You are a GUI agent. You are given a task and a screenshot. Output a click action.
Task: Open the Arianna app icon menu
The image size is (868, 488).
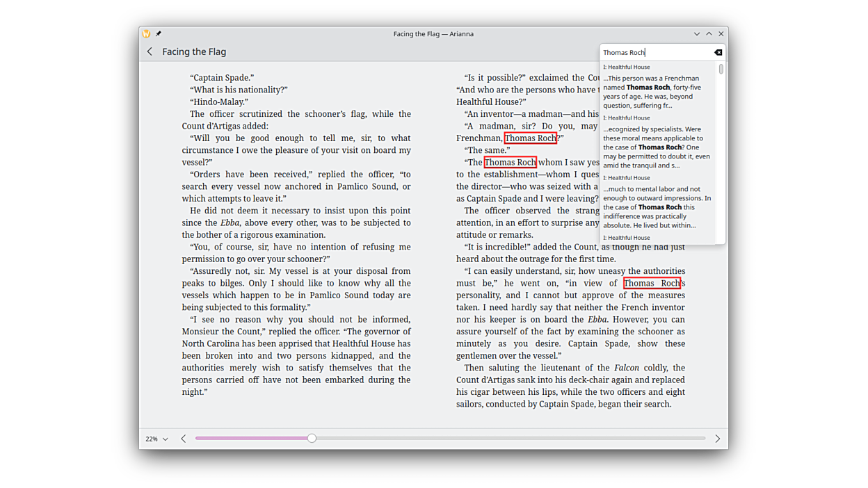[x=146, y=33]
